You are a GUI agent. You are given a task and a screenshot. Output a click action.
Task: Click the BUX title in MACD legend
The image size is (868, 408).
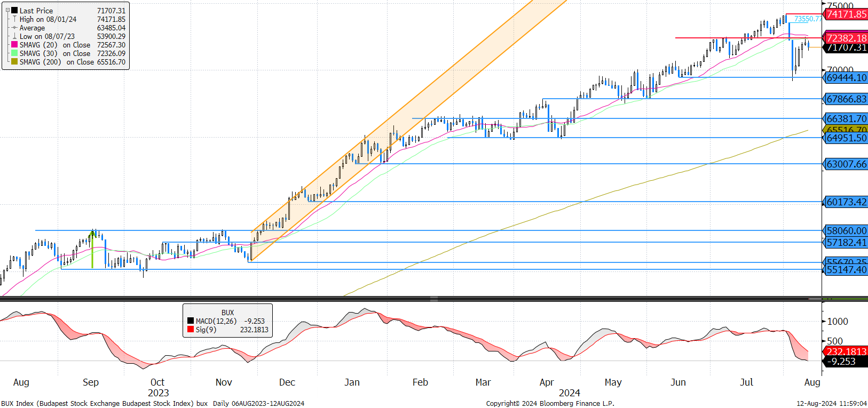click(228, 313)
